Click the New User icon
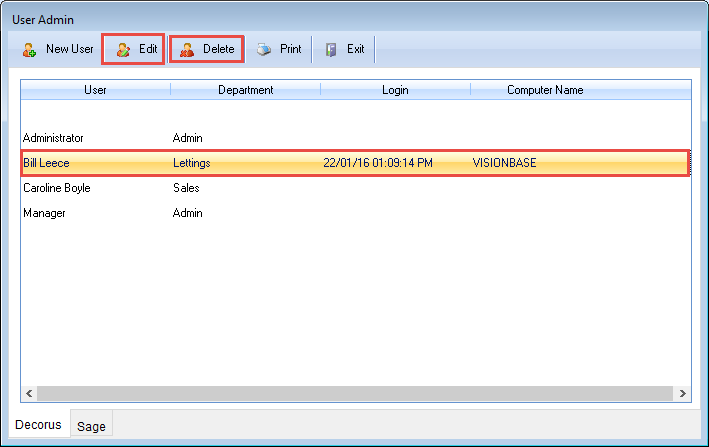The image size is (709, 447). click(29, 50)
